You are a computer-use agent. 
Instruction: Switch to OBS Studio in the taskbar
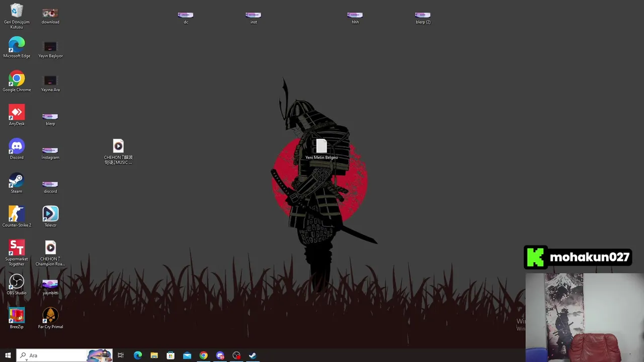(x=236, y=355)
